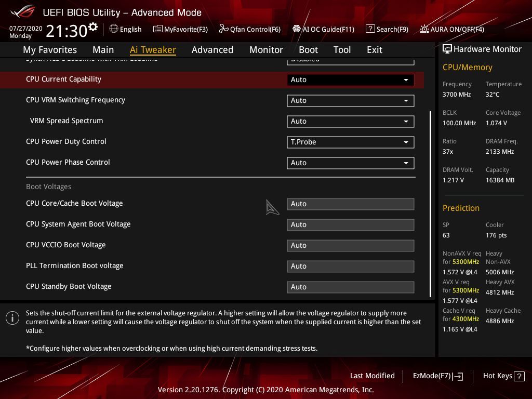532x399 pixels.
Task: Open the Exit tab
Action: pyautogui.click(x=375, y=50)
